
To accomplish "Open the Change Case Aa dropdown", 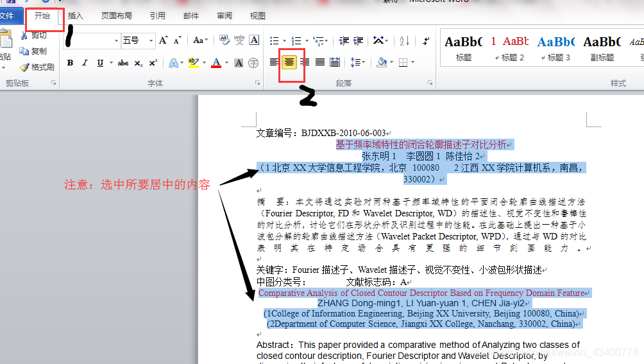I will point(200,40).
